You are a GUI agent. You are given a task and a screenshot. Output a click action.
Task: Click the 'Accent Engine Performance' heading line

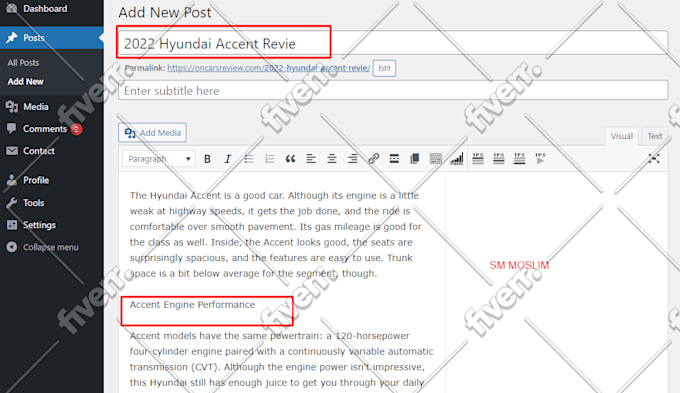point(192,305)
